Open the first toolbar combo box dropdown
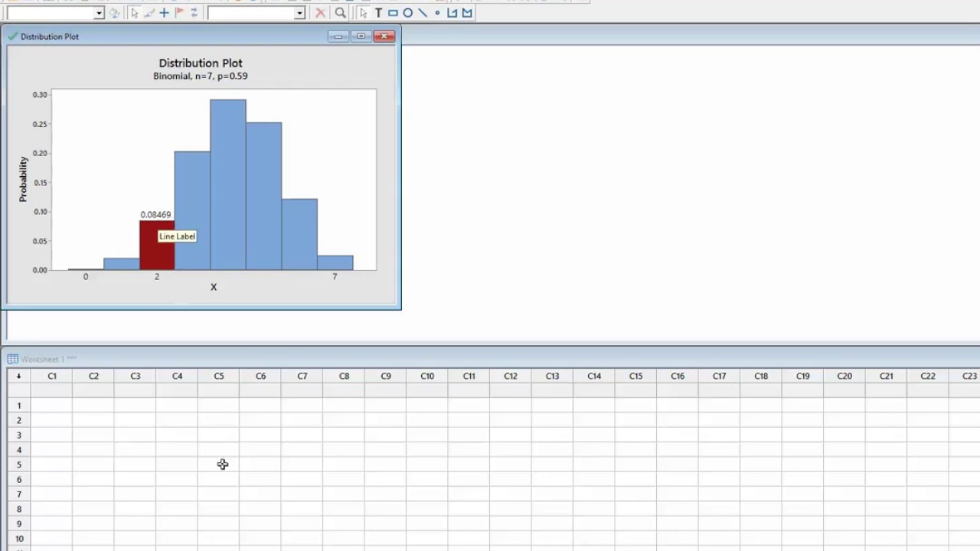Image resolution: width=980 pixels, height=551 pixels. point(99,13)
